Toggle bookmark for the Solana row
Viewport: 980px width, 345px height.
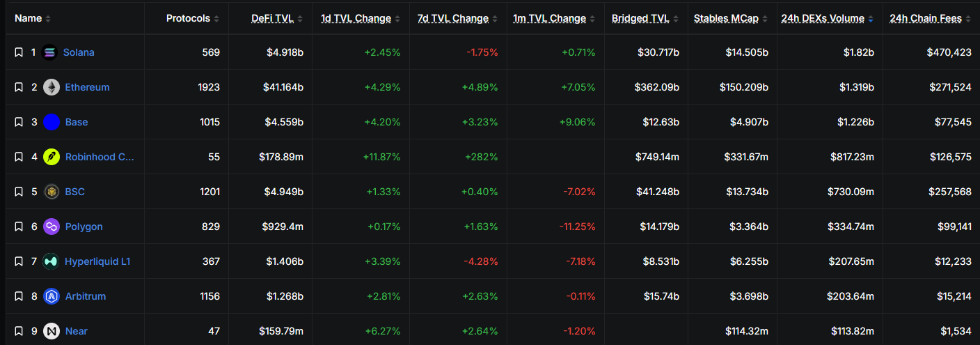pyautogui.click(x=19, y=52)
